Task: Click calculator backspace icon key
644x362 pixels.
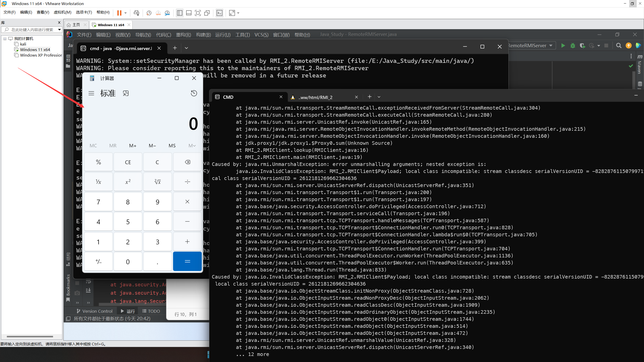Action: [x=187, y=162]
